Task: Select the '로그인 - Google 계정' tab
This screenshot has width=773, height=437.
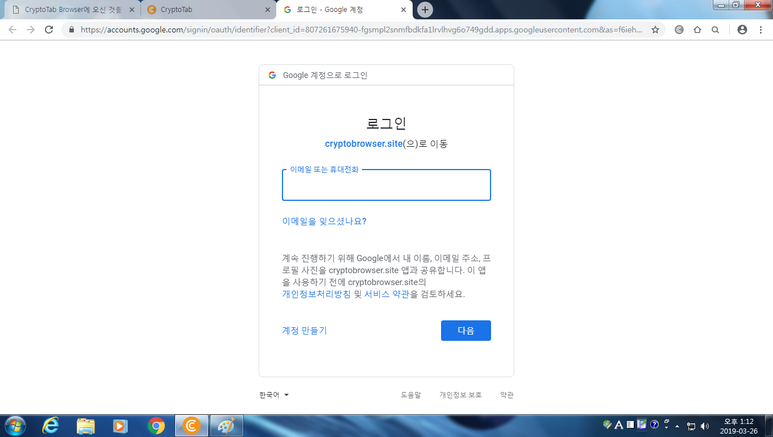Action: (x=344, y=9)
